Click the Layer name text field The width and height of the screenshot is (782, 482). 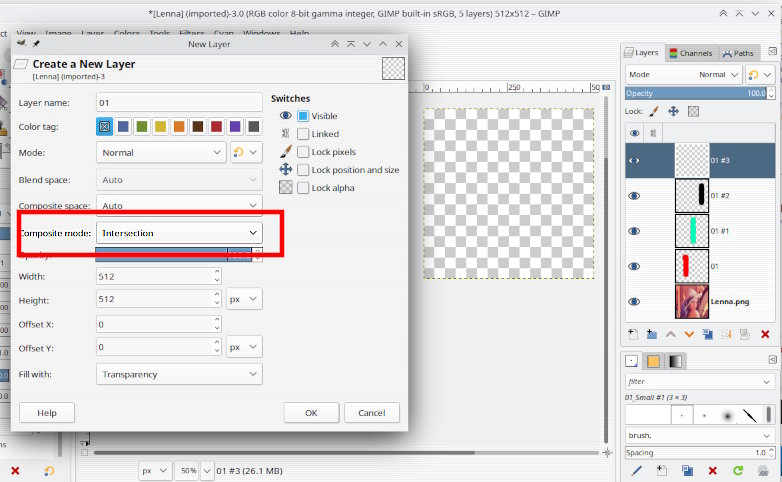pos(179,102)
